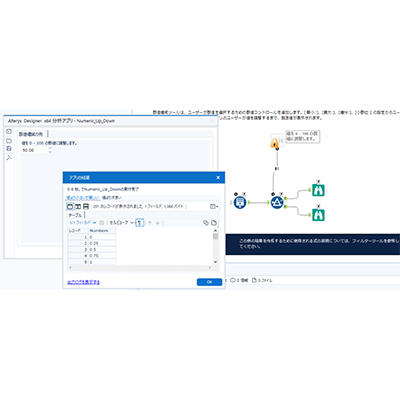Close the アプリの結果 dialog with X

pyautogui.click(x=218, y=178)
